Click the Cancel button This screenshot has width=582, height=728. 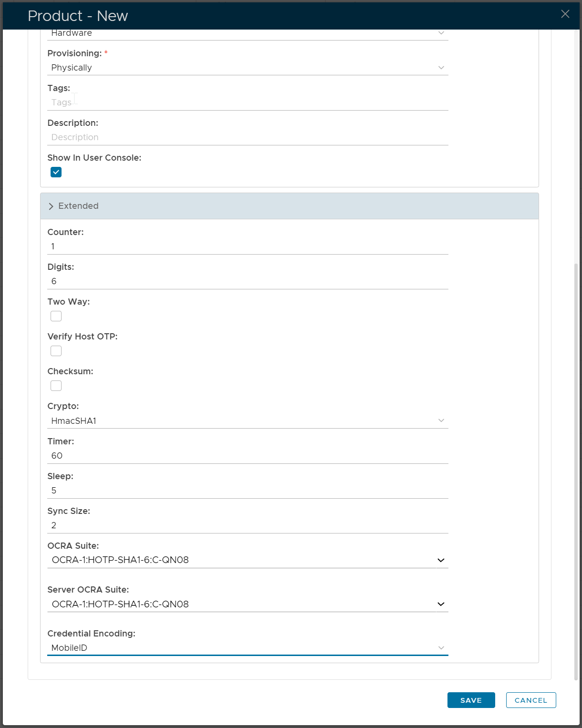click(x=530, y=700)
